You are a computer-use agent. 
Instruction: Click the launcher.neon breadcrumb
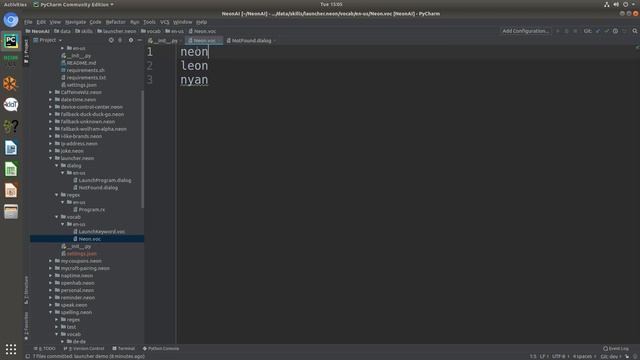[x=116, y=31]
